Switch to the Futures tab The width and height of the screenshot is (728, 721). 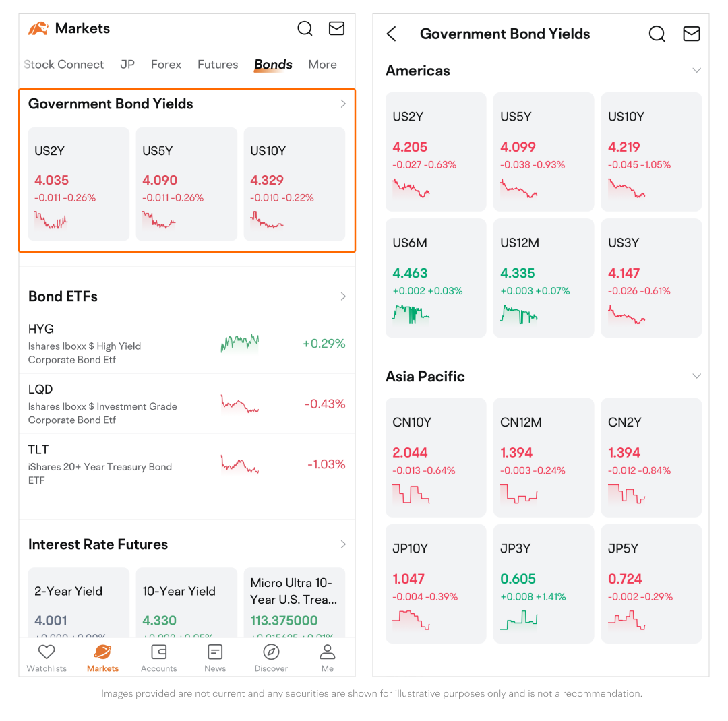pos(218,65)
